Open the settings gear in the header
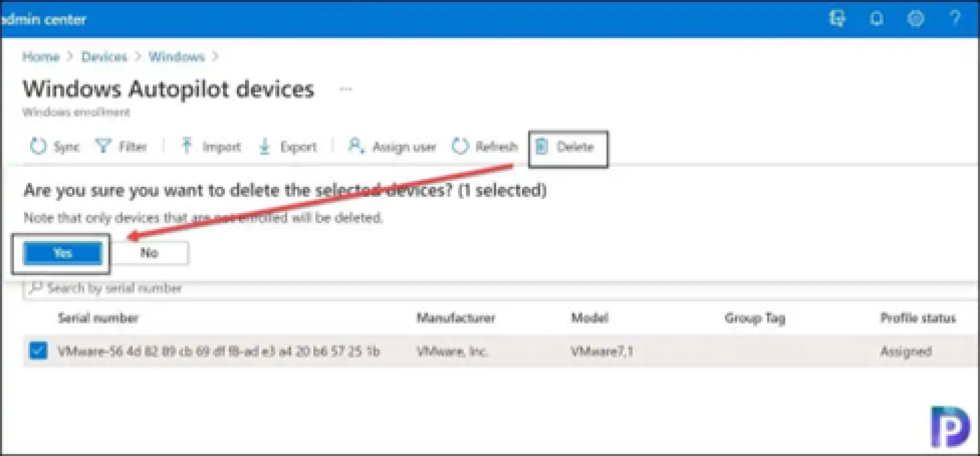980x456 pixels. click(x=916, y=19)
